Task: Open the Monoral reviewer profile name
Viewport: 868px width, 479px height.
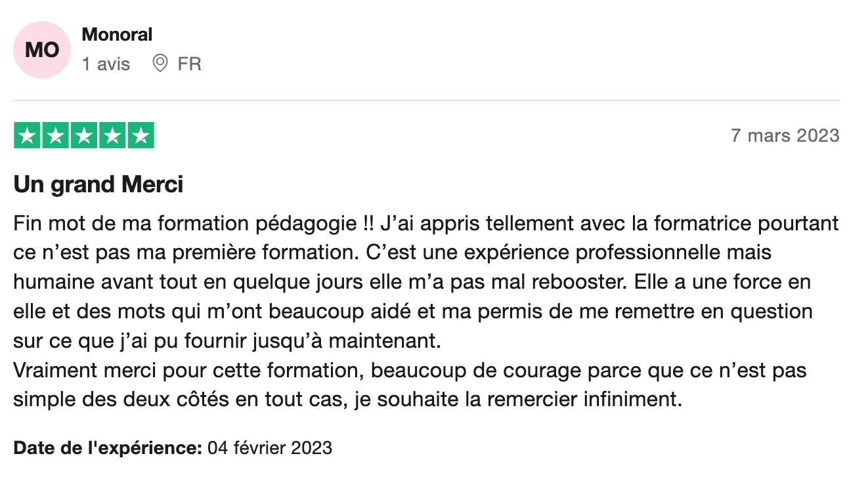Action: (x=117, y=34)
